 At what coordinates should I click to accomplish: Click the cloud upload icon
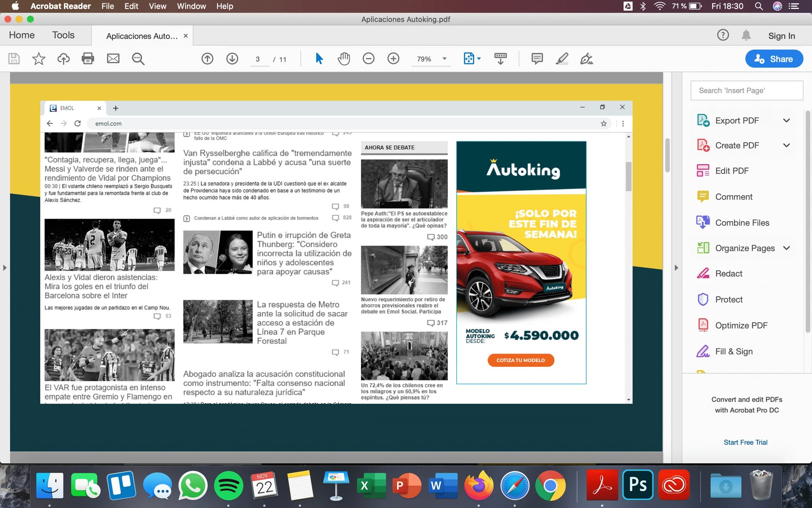tap(63, 59)
